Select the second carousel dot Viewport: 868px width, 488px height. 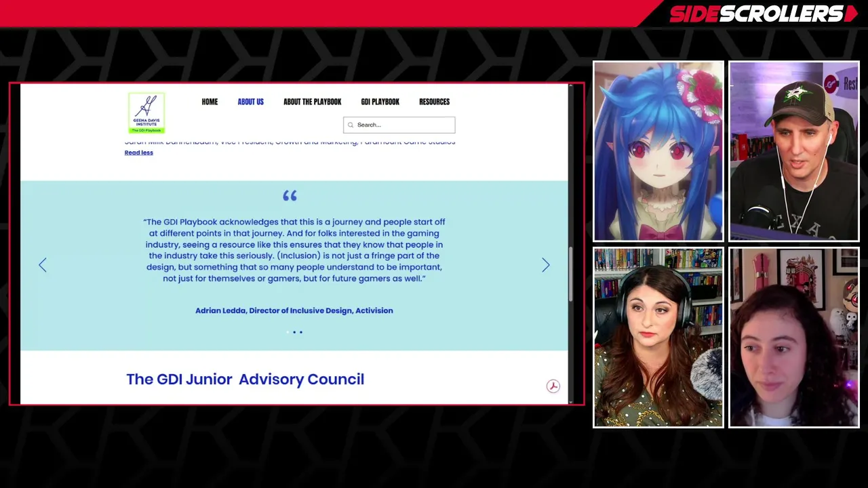(x=294, y=332)
